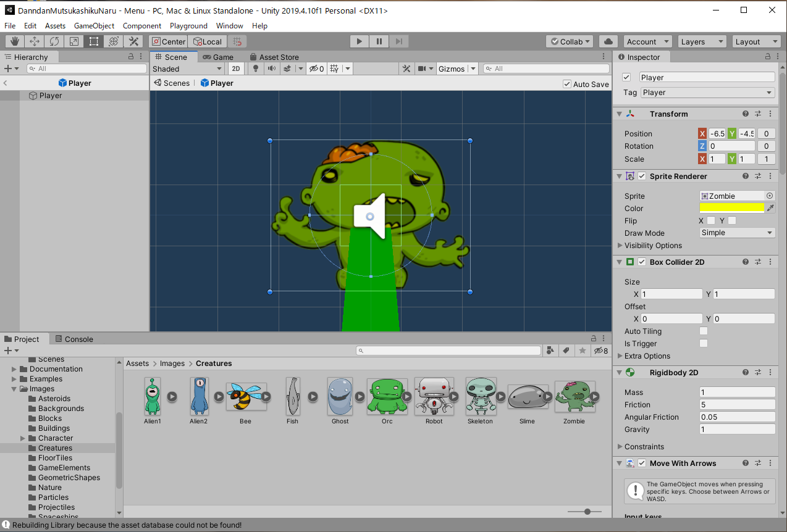Disable Sprite Renderer component checkbox
The height and width of the screenshot is (532, 787).
tap(642, 176)
